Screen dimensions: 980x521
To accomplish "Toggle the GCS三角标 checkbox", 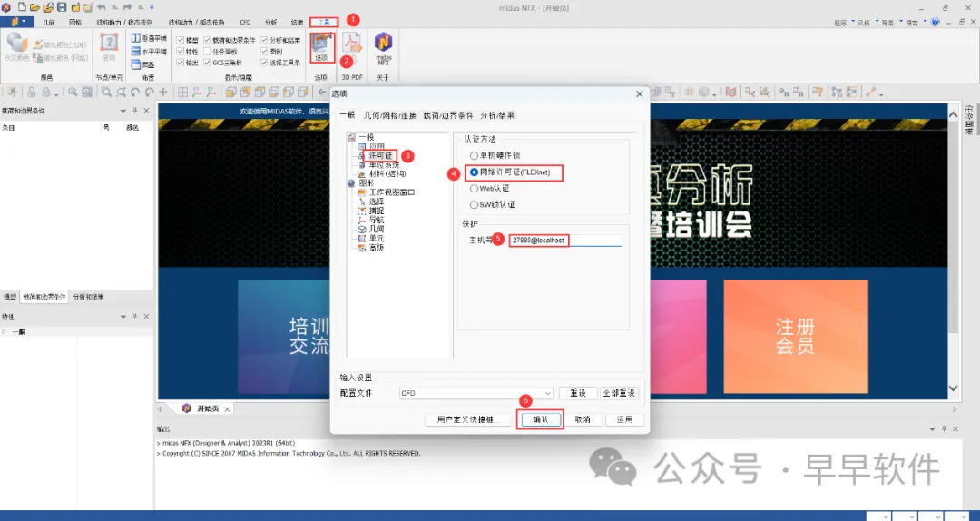I will tap(208, 63).
